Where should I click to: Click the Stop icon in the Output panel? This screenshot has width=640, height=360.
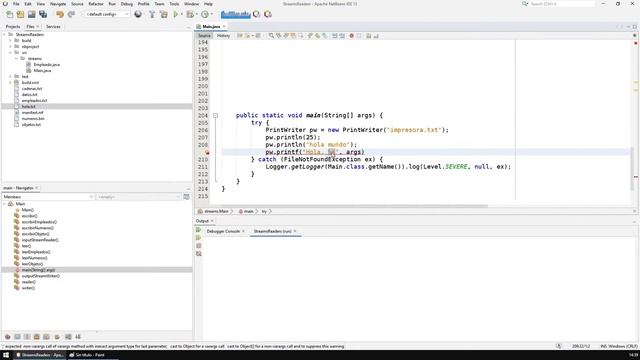(x=198, y=246)
